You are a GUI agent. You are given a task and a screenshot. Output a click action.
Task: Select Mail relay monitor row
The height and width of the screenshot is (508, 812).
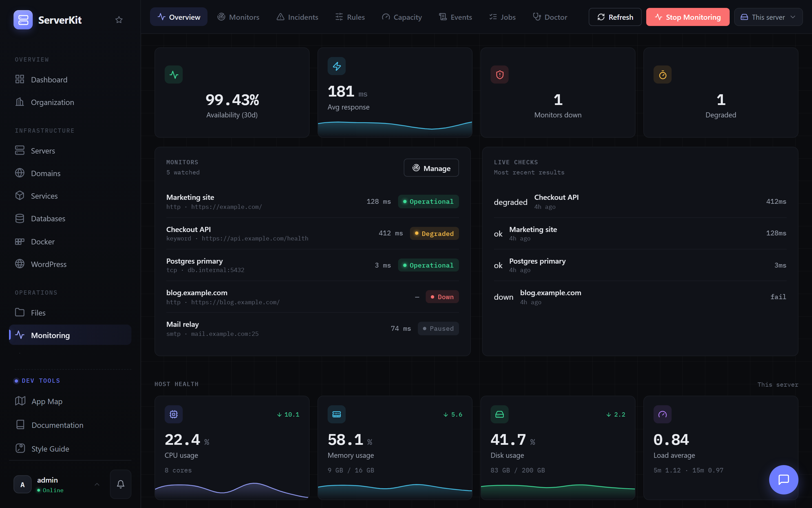(x=312, y=329)
